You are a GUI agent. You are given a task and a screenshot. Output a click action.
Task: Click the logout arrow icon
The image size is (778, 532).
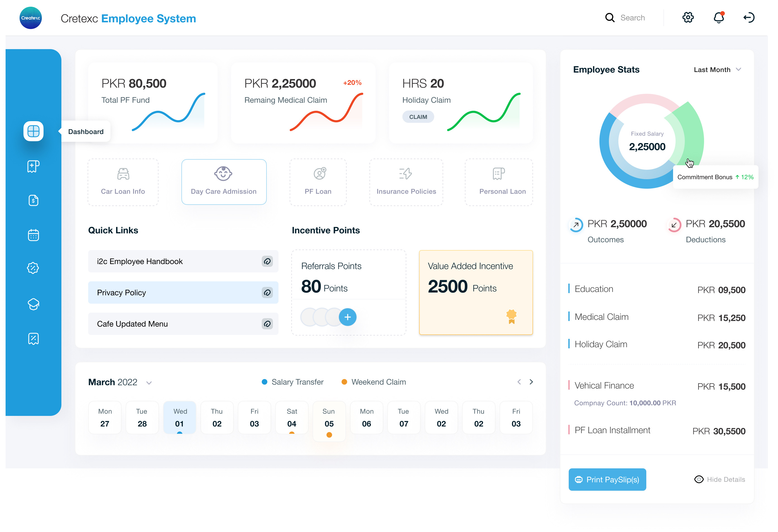(748, 17)
